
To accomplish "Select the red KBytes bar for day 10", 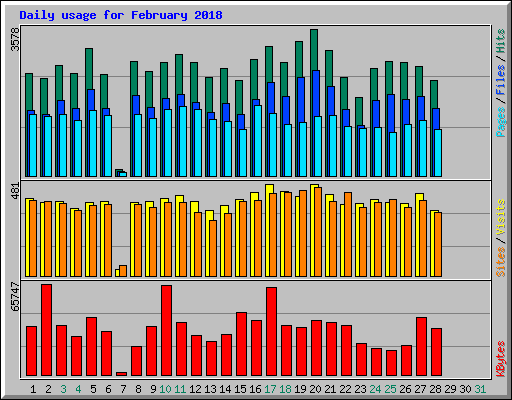I will (x=166, y=330).
